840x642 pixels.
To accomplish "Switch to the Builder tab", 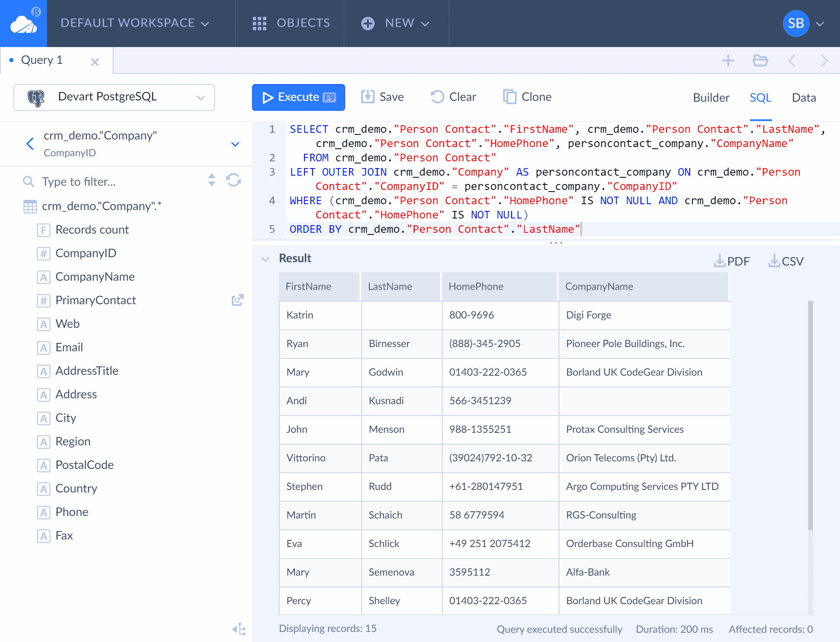I will click(711, 97).
